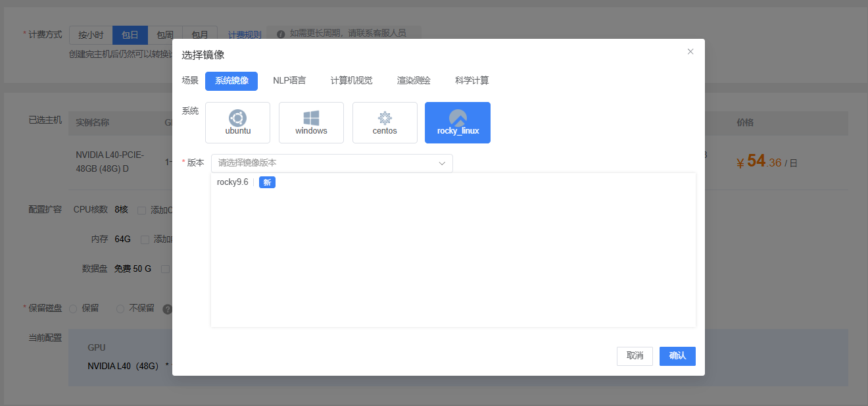This screenshot has height=406, width=868.
Task: Tick the checkbox in the CPU核数 row
Action: 142,211
